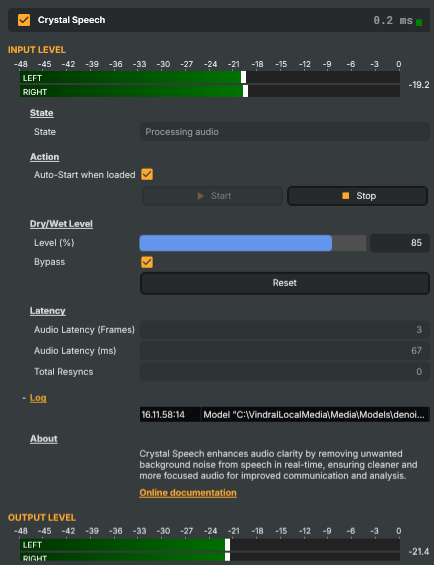Click the State section heading
This screenshot has height=565, width=434.
click(x=41, y=113)
